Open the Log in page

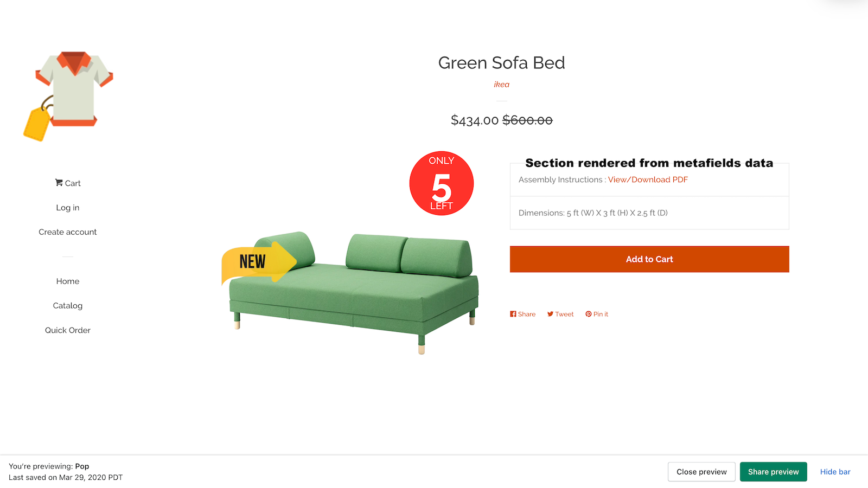pos(68,208)
